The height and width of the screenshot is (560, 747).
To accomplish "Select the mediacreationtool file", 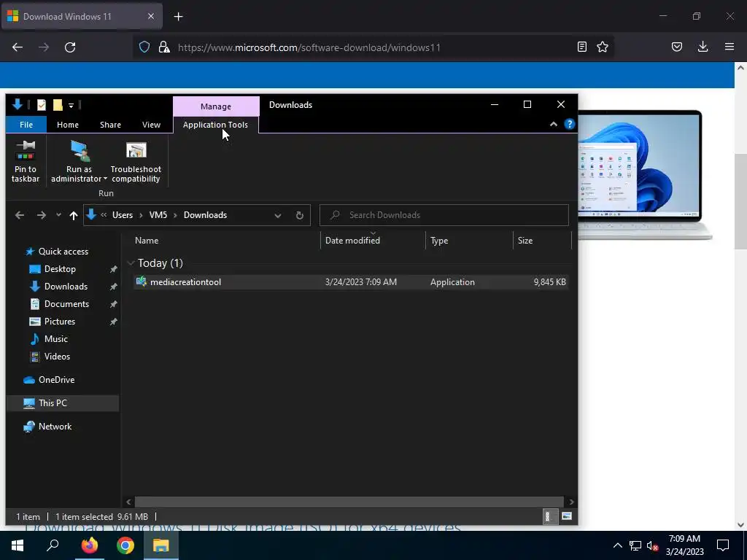I will click(x=351, y=282).
